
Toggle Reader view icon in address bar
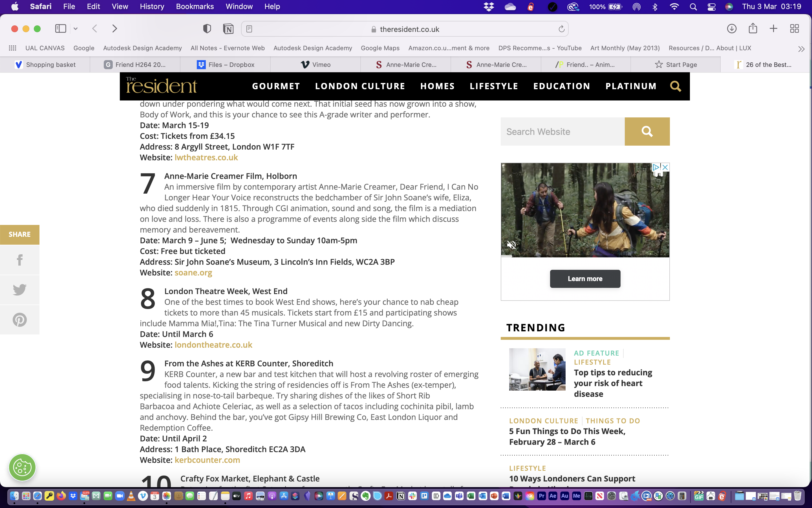tap(249, 29)
